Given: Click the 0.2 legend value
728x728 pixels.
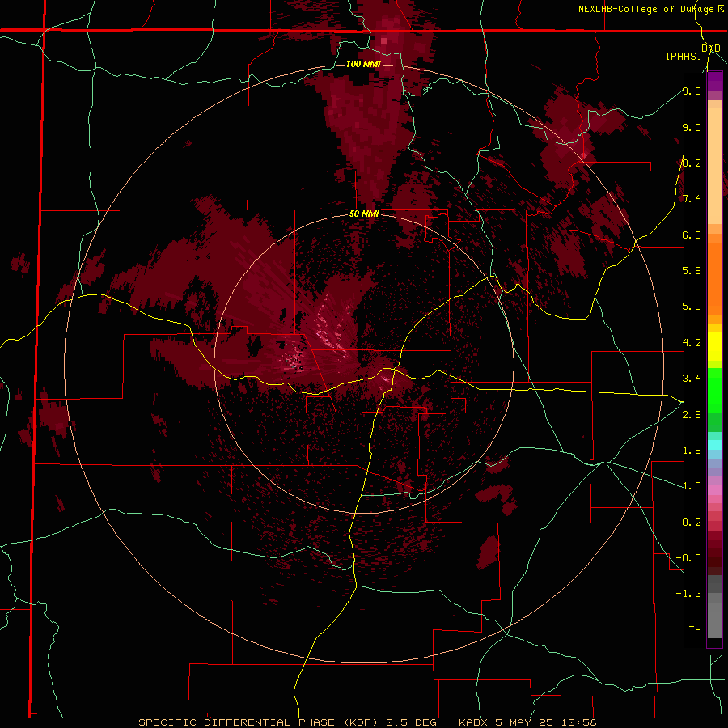Looking at the screenshot, I should [692, 523].
